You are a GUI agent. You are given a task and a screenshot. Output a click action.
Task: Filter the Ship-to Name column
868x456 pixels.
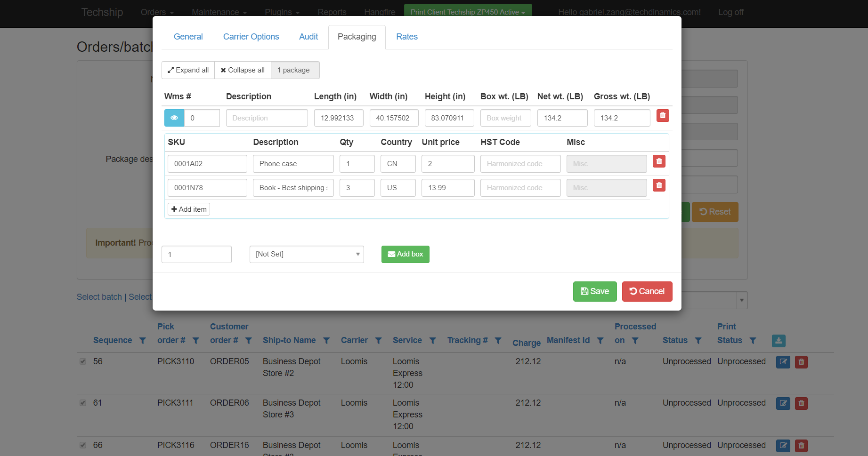326,340
